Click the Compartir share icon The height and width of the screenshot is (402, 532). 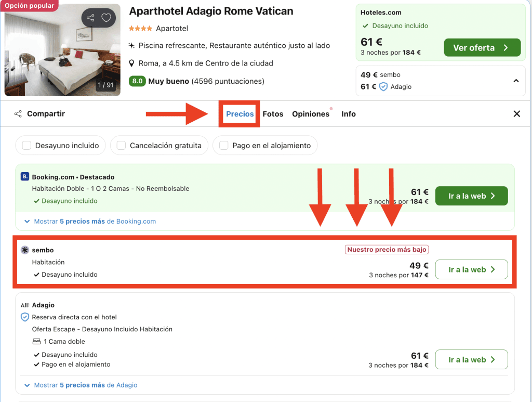point(18,114)
